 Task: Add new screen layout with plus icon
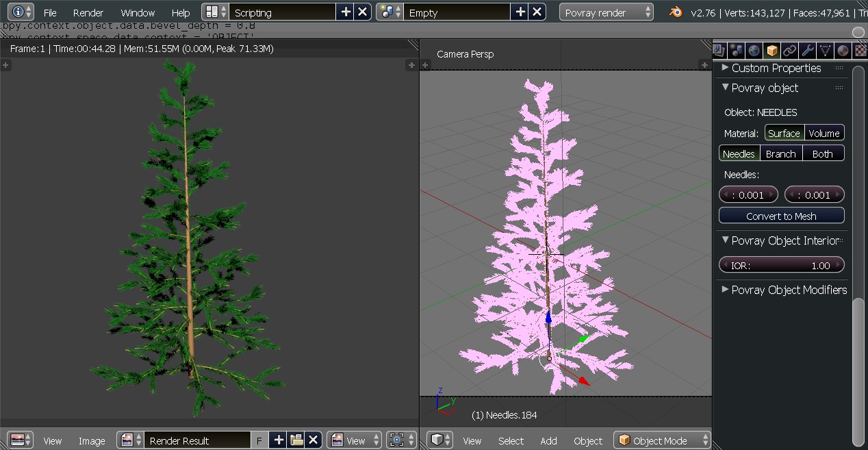(x=346, y=12)
